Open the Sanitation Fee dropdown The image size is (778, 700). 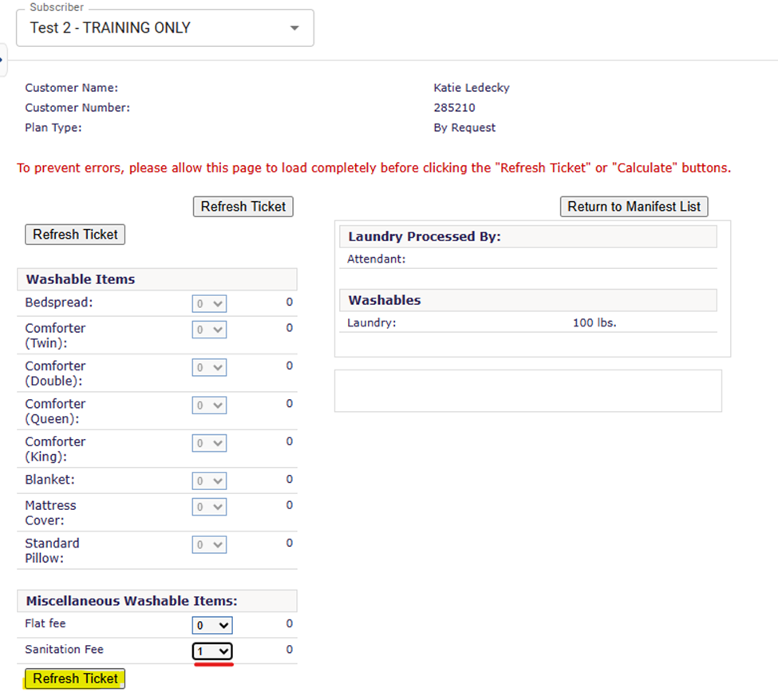212,651
